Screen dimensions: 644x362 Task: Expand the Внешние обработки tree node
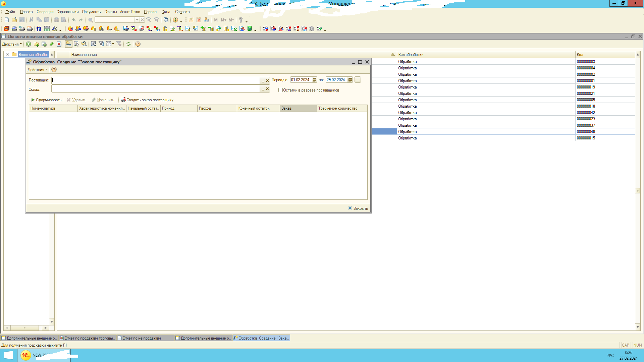(7, 54)
